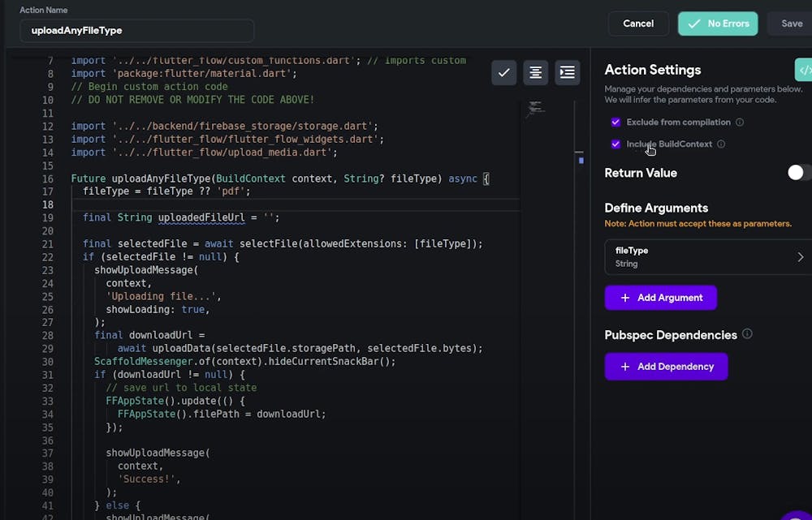Click info icon next to Exclude from compilation
The width and height of the screenshot is (812, 520).
click(739, 122)
